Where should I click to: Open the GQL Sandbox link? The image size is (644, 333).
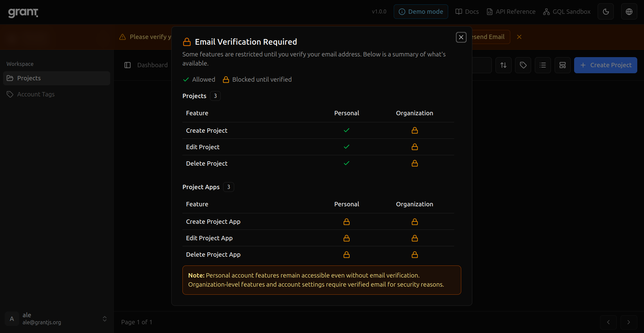[567, 12]
